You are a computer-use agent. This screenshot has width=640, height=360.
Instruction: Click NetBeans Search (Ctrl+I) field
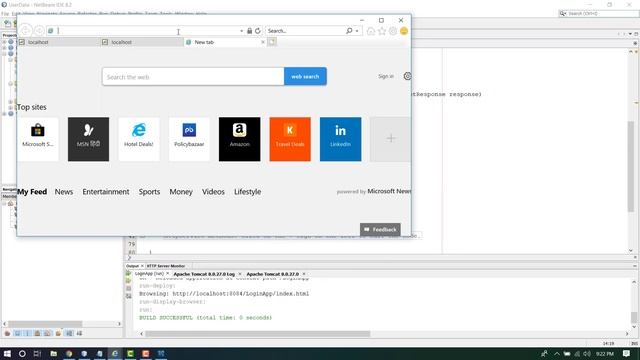[x=598, y=13]
